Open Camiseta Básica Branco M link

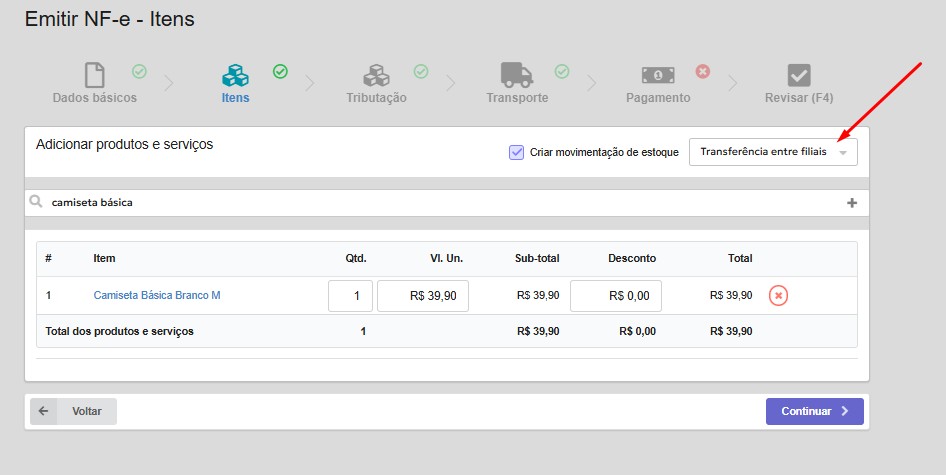157,296
